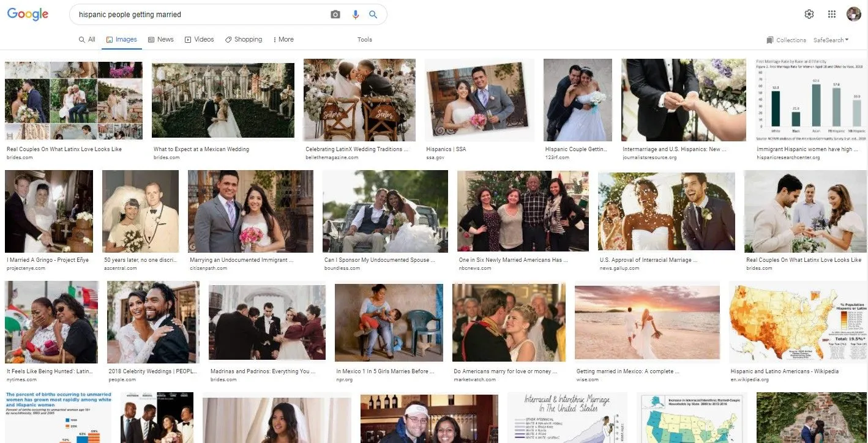This screenshot has height=443, width=868.
Task: Switch to the All search tab
Action: (87, 39)
